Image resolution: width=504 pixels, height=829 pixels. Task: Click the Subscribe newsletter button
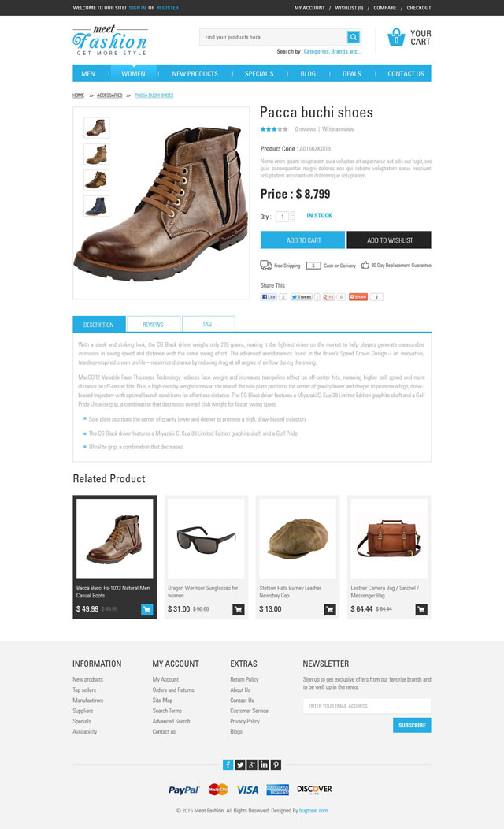click(x=412, y=725)
